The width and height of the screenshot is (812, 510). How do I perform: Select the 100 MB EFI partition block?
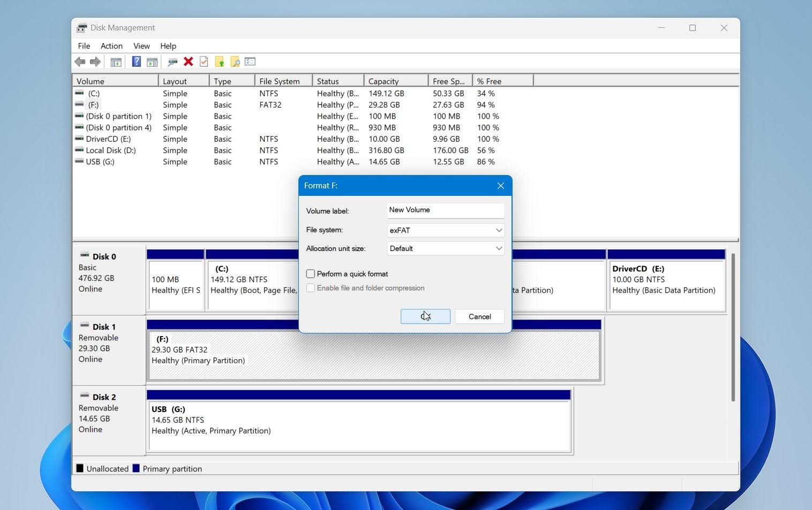175,285
